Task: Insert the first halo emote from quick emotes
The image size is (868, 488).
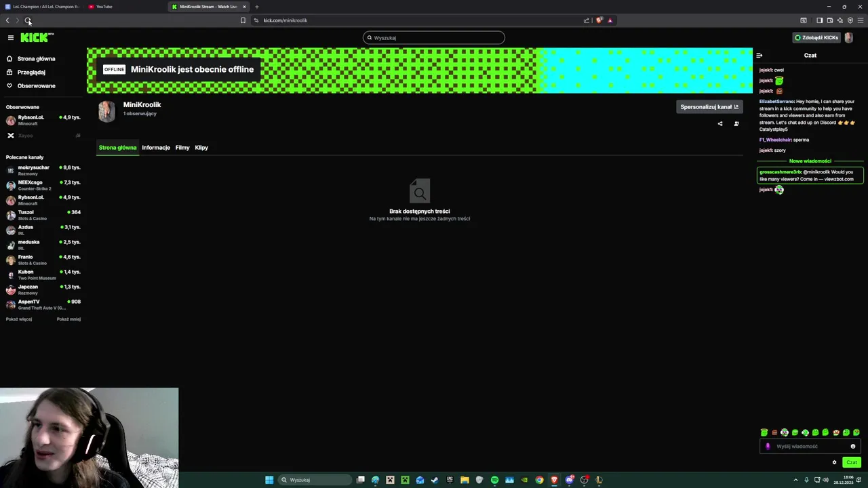Action: tap(764, 432)
